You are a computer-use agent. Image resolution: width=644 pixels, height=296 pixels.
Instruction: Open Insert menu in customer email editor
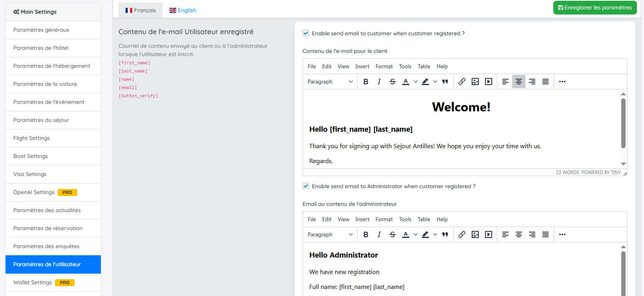point(362,66)
